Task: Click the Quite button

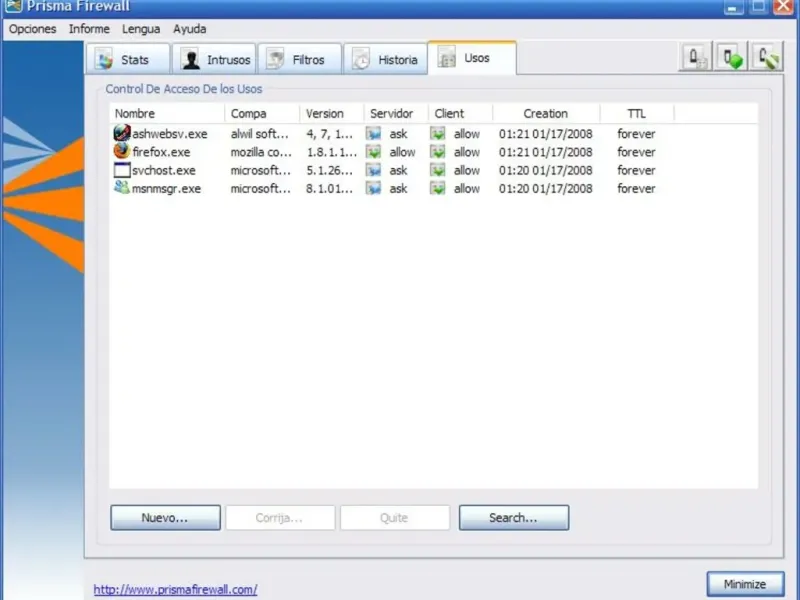Action: [x=395, y=518]
